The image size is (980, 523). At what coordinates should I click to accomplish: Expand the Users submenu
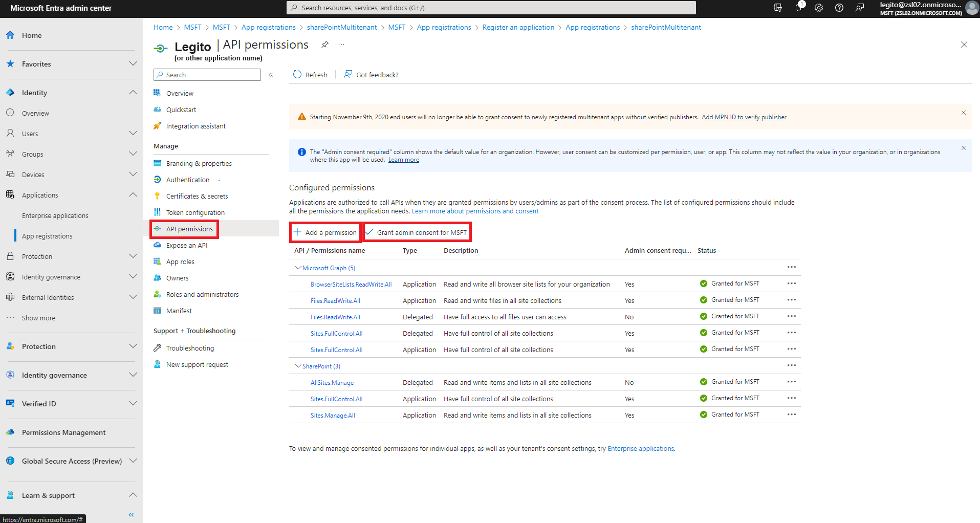(x=133, y=134)
